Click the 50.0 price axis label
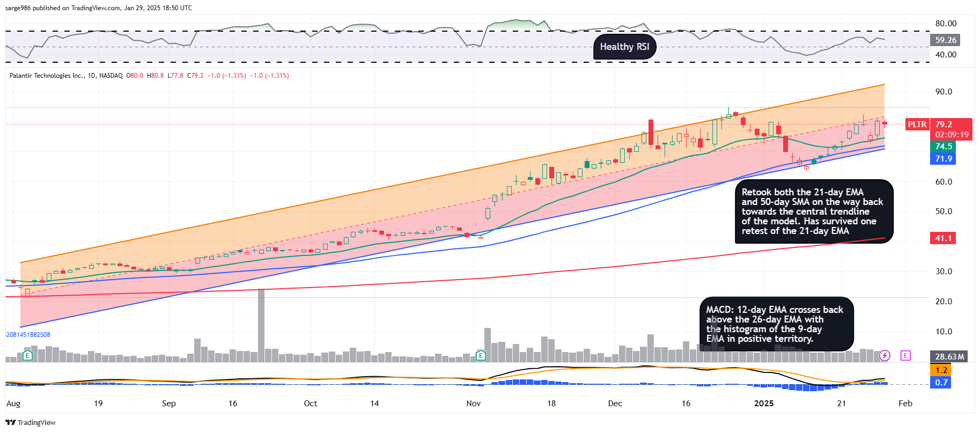The width and height of the screenshot is (980, 432). click(x=944, y=211)
